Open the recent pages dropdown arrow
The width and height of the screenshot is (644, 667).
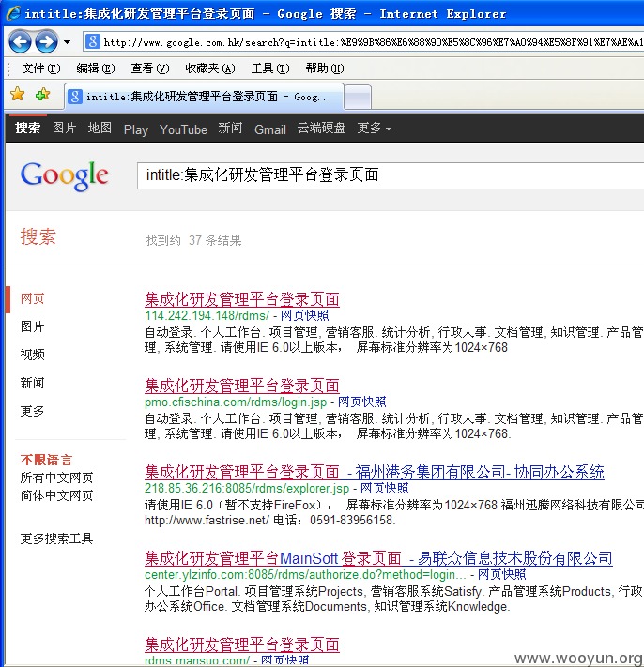[67, 42]
